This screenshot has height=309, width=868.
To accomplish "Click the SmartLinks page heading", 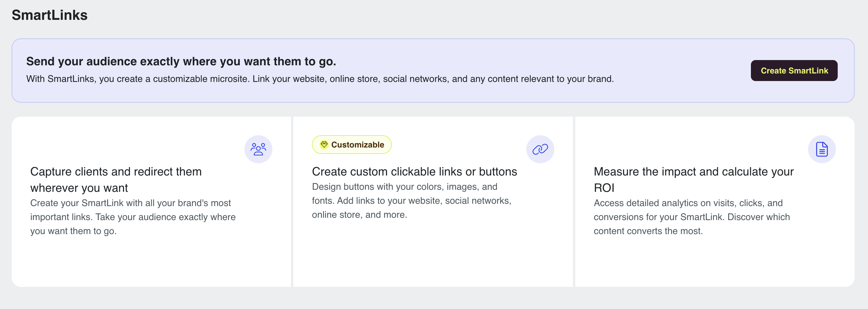I will pyautogui.click(x=50, y=15).
